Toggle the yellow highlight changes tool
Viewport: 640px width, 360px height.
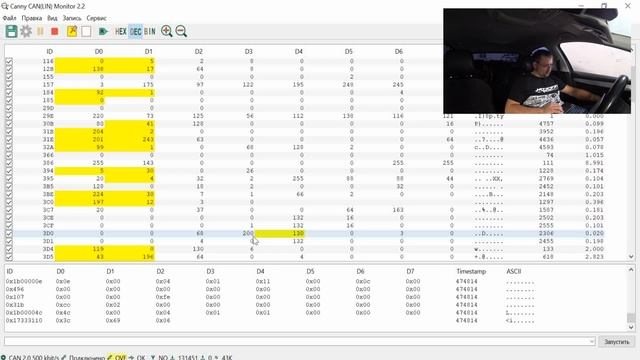pos(72,31)
